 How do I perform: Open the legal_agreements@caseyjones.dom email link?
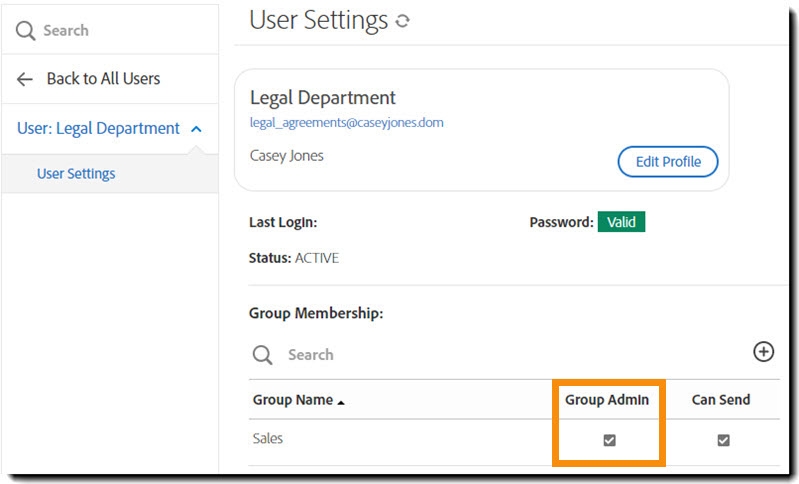point(347,123)
